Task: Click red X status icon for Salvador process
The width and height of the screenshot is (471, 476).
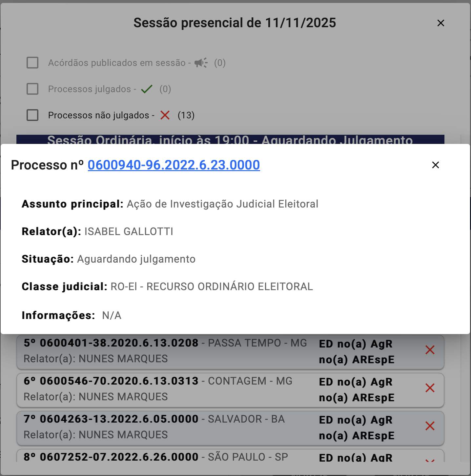Action: 430,426
